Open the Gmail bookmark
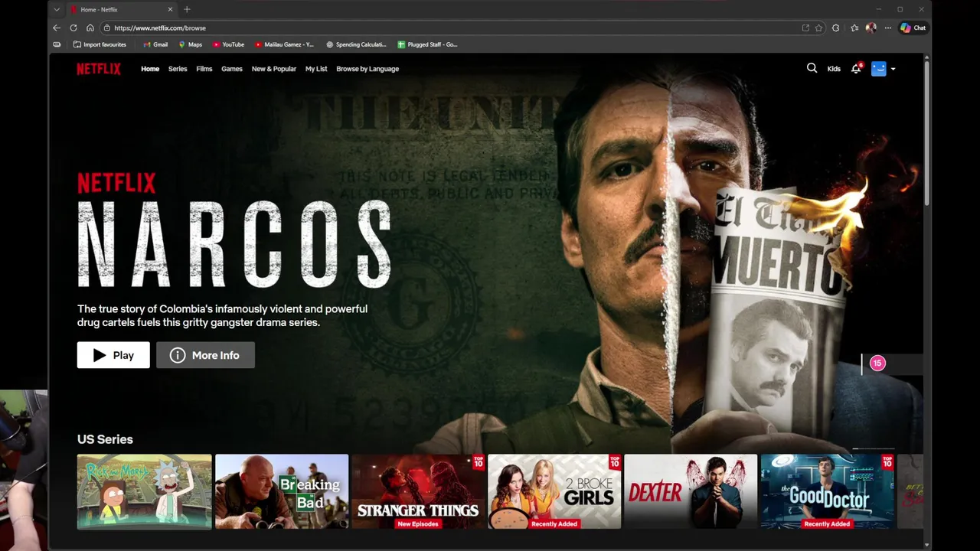The height and width of the screenshot is (551, 980). pos(155,44)
